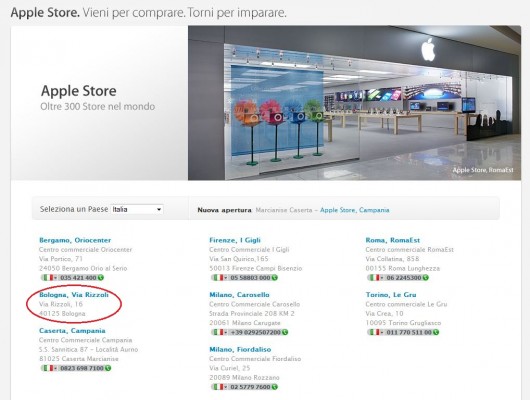Click the phone number 02 5779 7600
This screenshot has height=400, width=530.
[250, 386]
